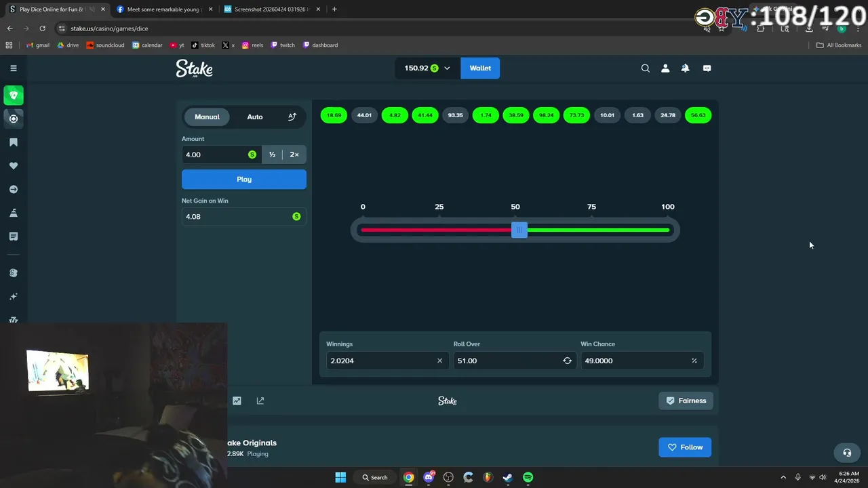Open past roll result 98.24
The width and height of the screenshot is (868, 488).
[x=546, y=115]
